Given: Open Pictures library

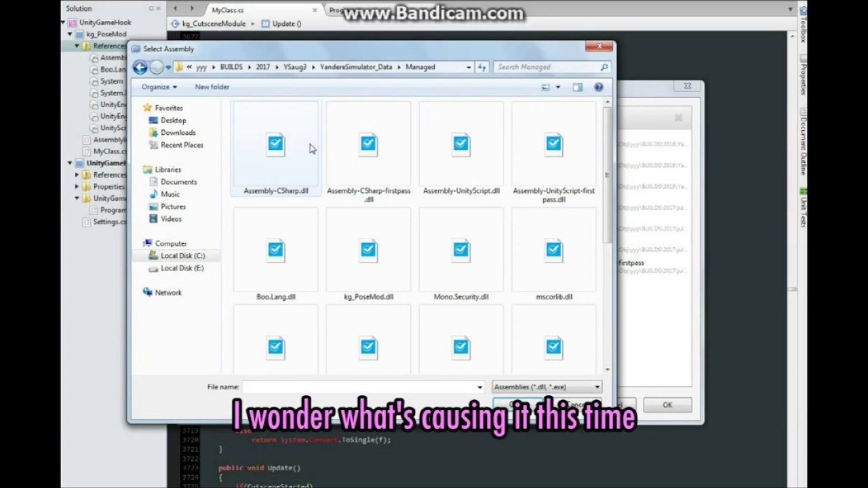Looking at the screenshot, I should click(173, 206).
